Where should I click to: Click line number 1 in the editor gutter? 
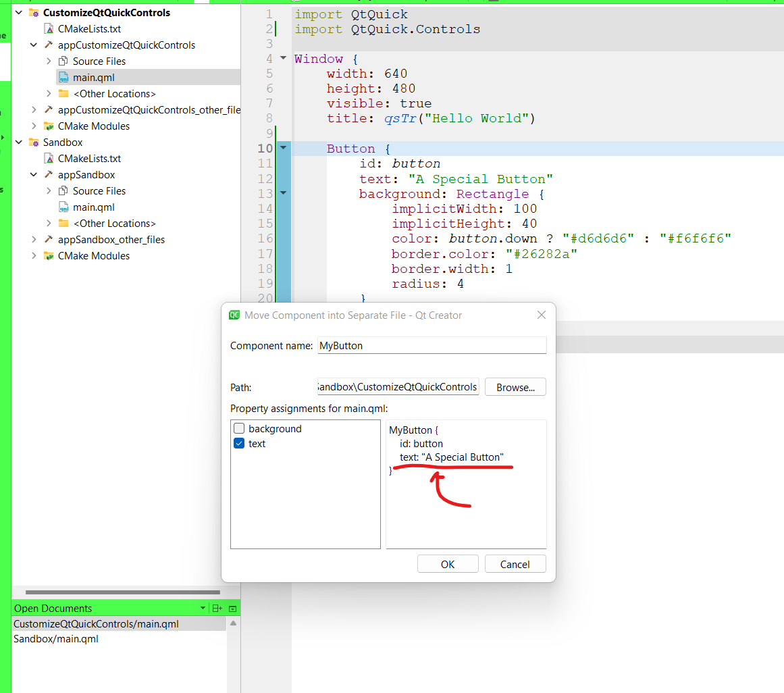point(269,14)
